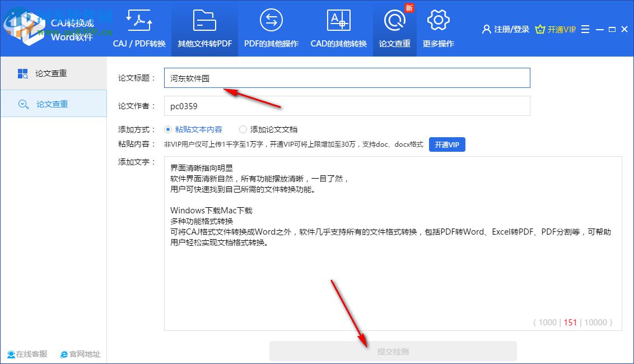Choose the CAD的其他转换 icon

tap(338, 20)
